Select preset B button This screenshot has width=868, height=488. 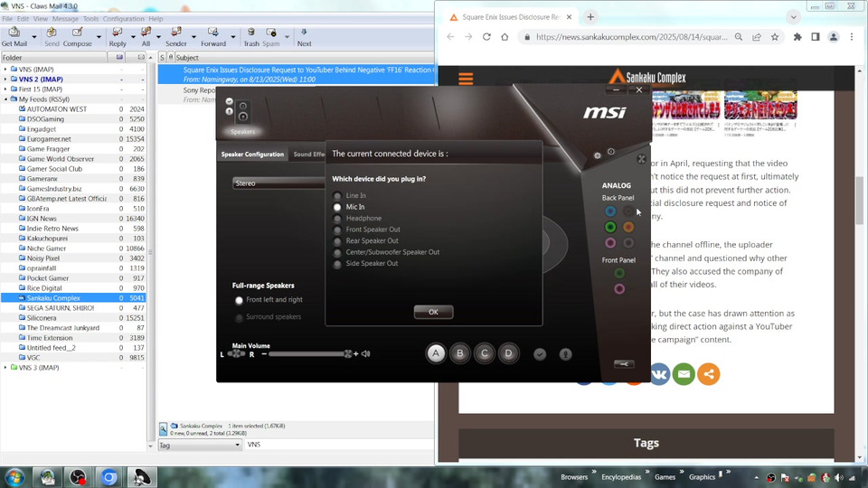coord(460,353)
